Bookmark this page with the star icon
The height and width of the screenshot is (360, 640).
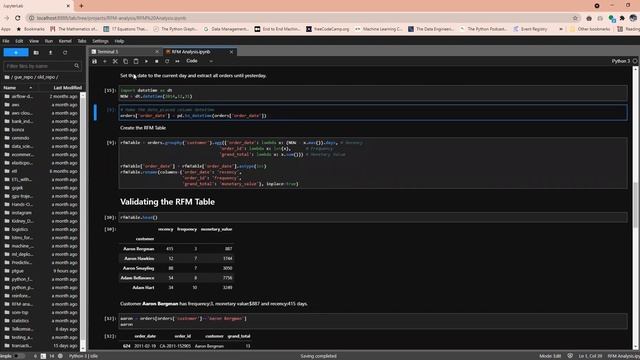tap(575, 18)
